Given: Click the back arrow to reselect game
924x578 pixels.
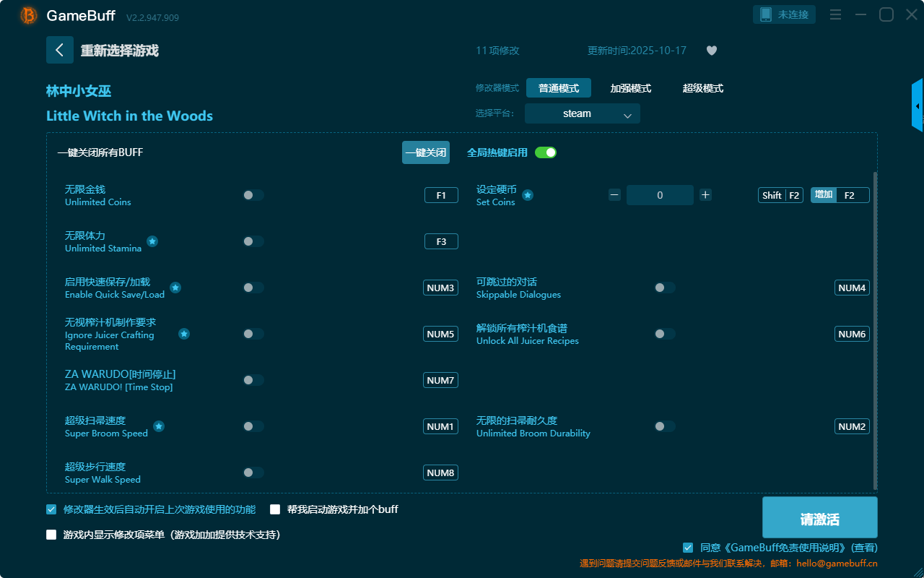Looking at the screenshot, I should pos(59,50).
